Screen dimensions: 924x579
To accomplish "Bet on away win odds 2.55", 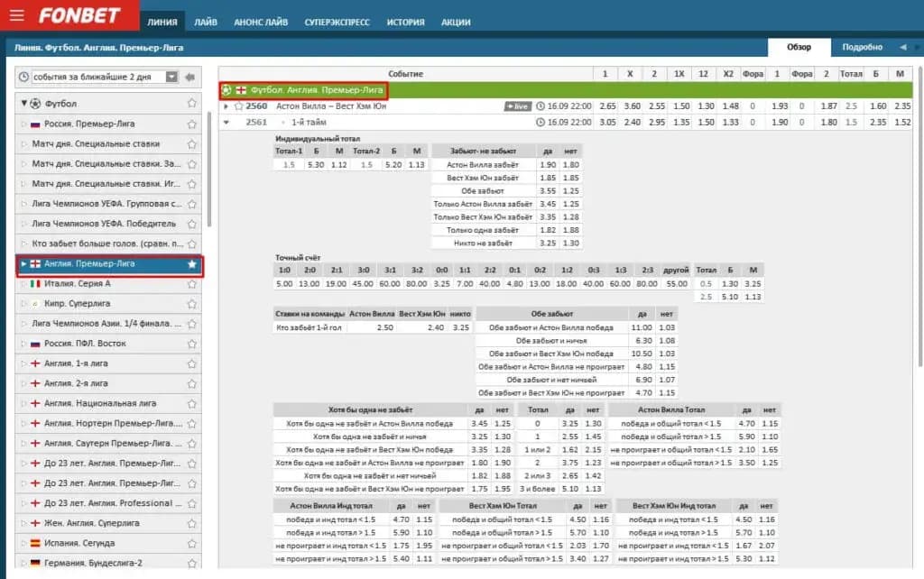I will pyautogui.click(x=657, y=106).
